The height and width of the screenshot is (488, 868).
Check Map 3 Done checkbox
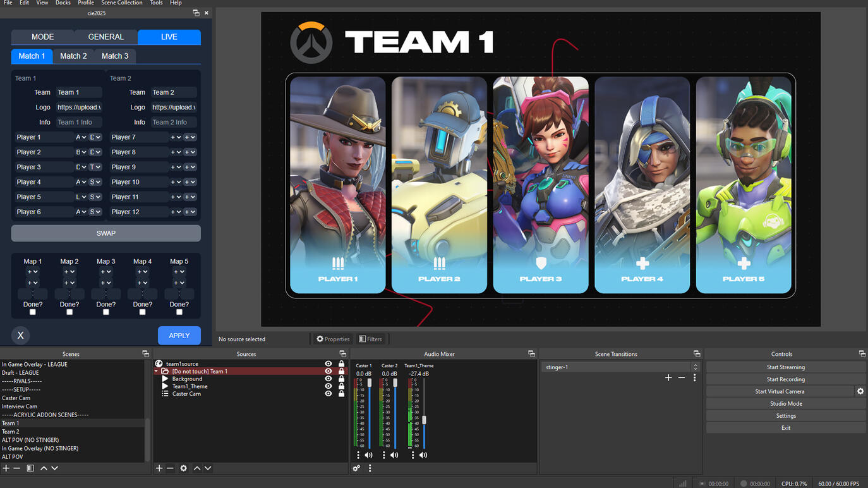106,312
